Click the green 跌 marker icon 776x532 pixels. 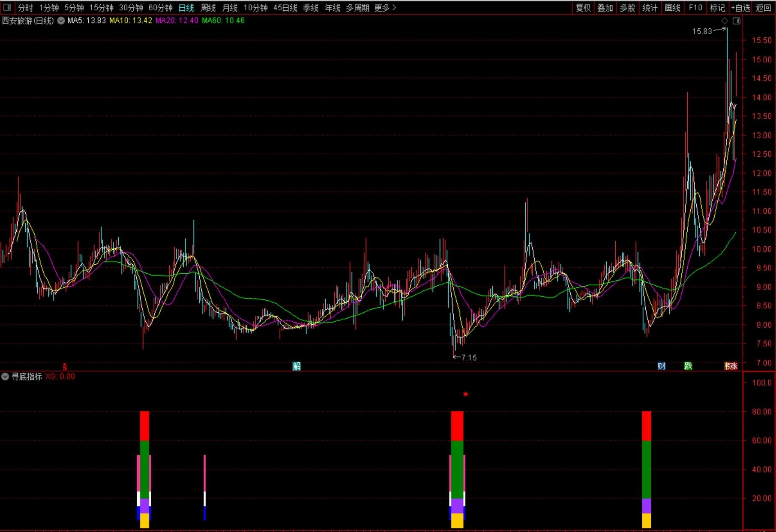[688, 366]
